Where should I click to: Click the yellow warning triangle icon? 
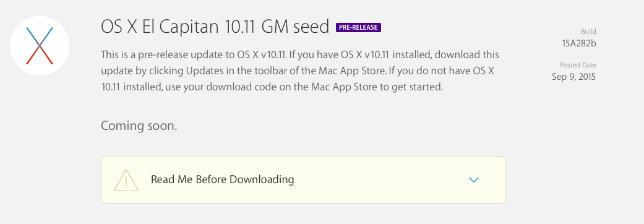coord(126,181)
